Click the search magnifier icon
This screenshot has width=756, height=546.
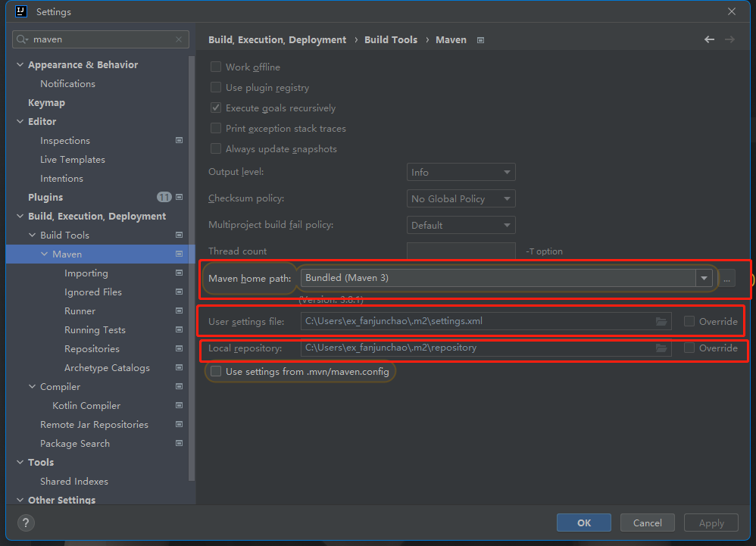click(x=22, y=39)
